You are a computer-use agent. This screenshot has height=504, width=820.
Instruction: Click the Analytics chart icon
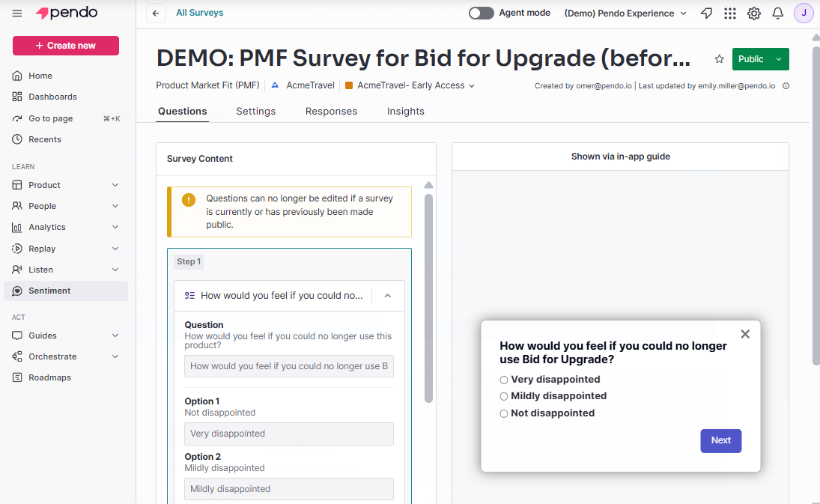tap(17, 227)
